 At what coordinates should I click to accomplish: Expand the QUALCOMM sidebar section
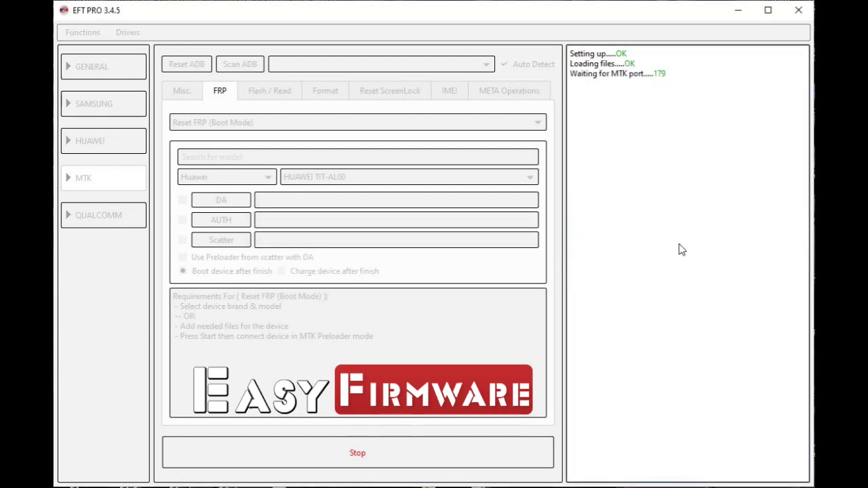pos(104,215)
